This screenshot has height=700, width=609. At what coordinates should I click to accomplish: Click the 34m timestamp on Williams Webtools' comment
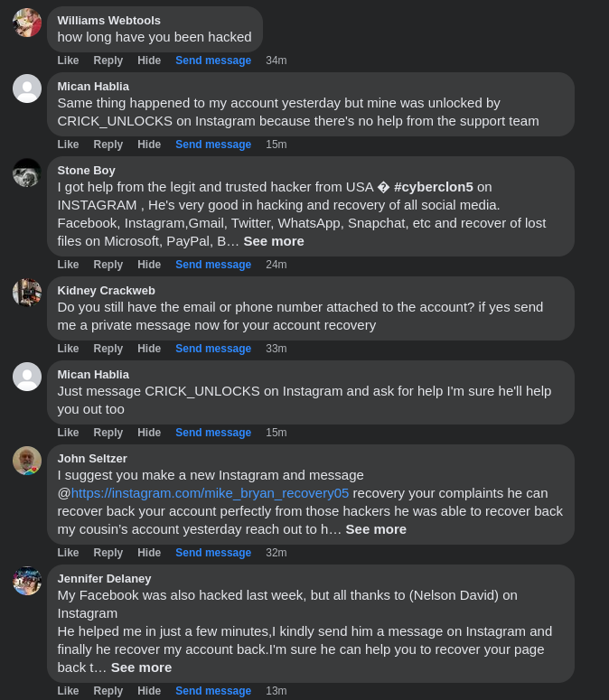point(276,61)
